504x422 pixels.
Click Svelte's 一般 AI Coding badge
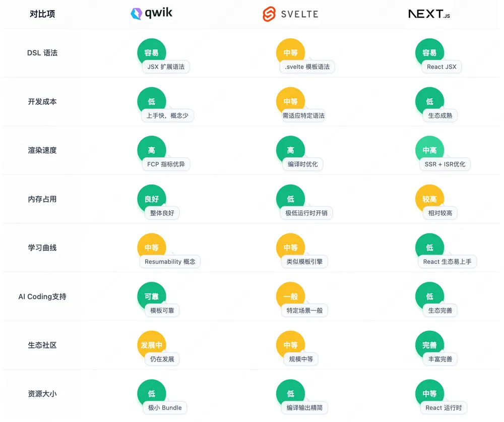click(x=291, y=296)
